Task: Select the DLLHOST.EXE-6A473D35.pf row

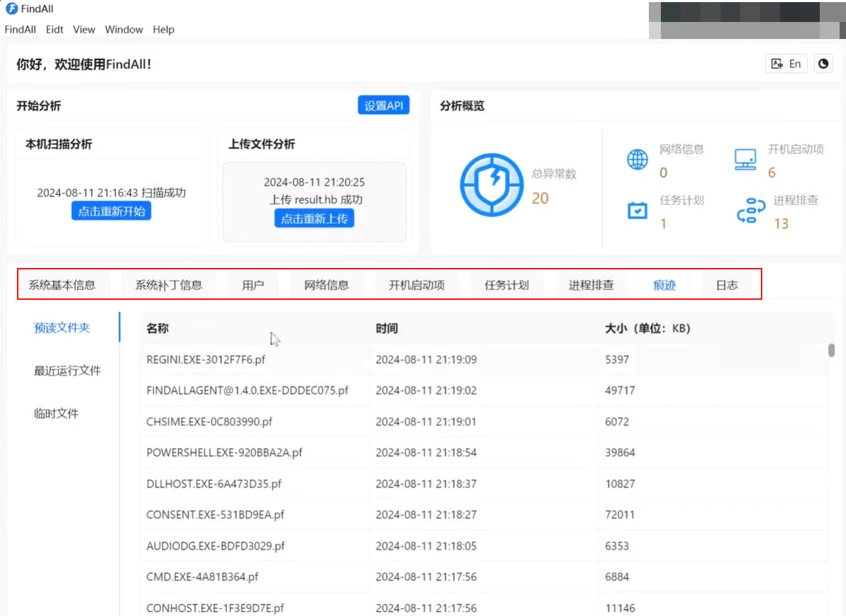Action: (x=484, y=484)
